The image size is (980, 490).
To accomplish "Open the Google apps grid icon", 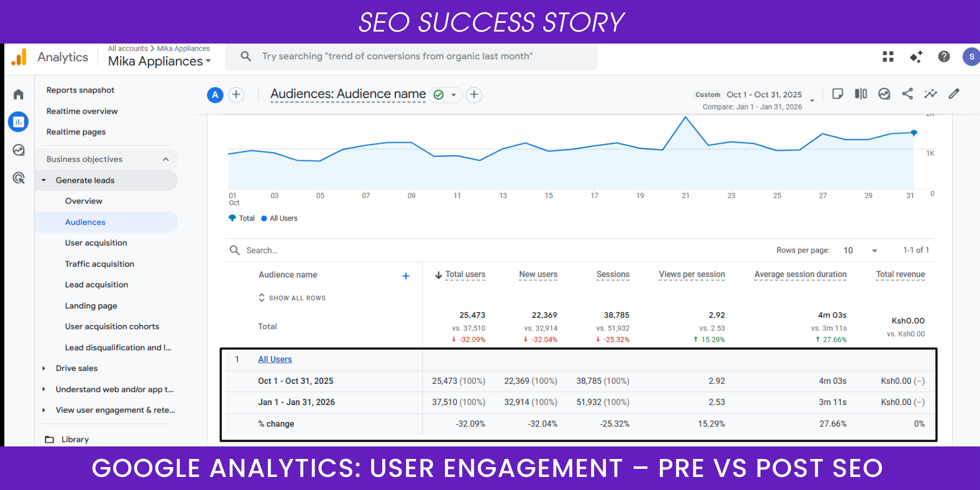I will (x=887, y=57).
